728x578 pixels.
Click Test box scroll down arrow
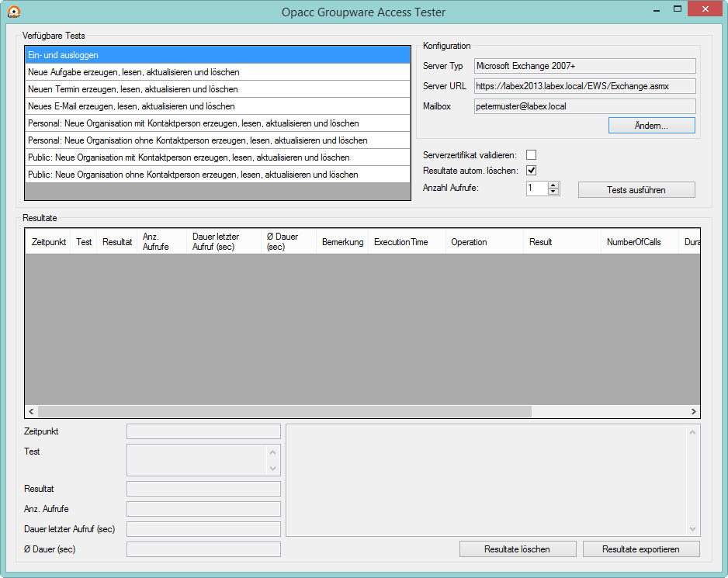click(x=273, y=469)
